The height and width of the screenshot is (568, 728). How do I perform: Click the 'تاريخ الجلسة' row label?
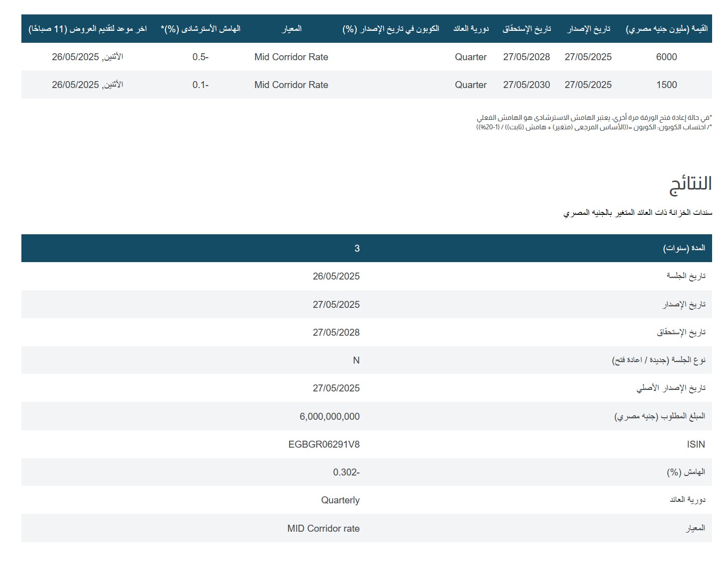(686, 276)
